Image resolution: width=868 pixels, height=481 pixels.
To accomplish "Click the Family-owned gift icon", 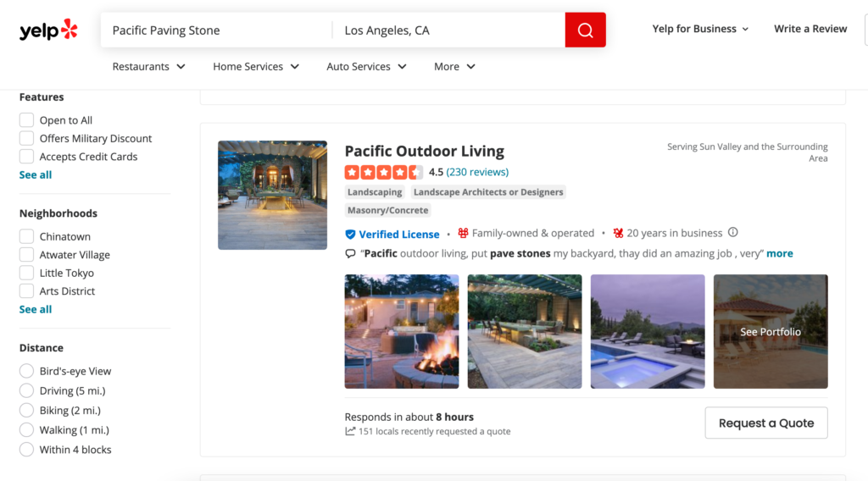I will click(463, 234).
